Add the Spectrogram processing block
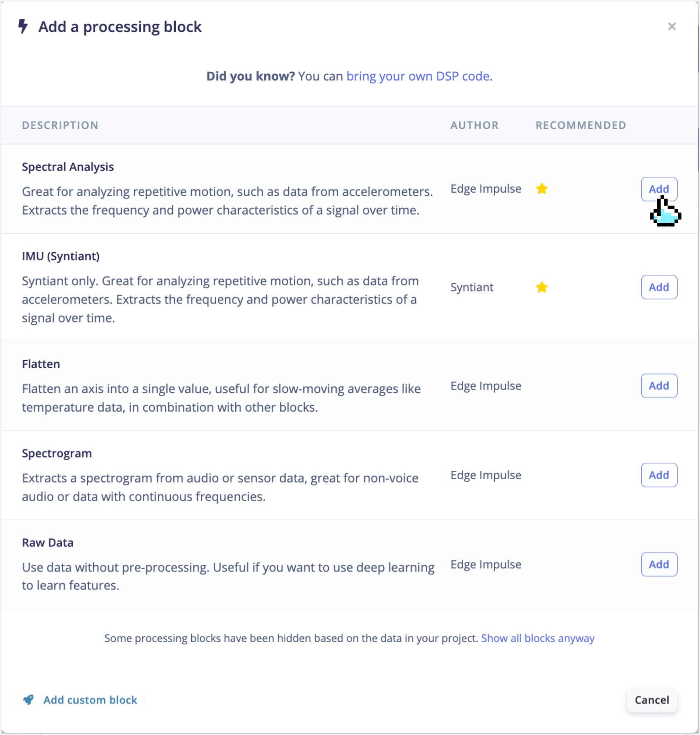This screenshot has height=735, width=700. 659,475
